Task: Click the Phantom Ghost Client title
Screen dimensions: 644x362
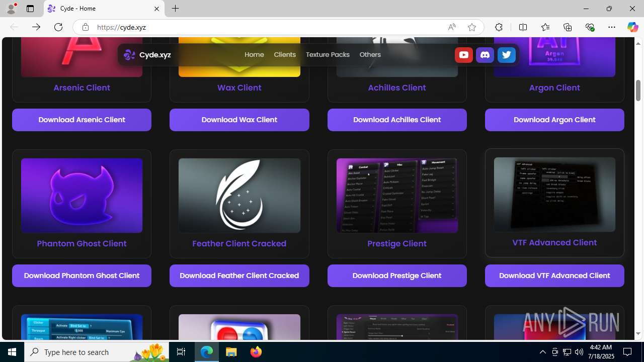Action: pyautogui.click(x=82, y=243)
